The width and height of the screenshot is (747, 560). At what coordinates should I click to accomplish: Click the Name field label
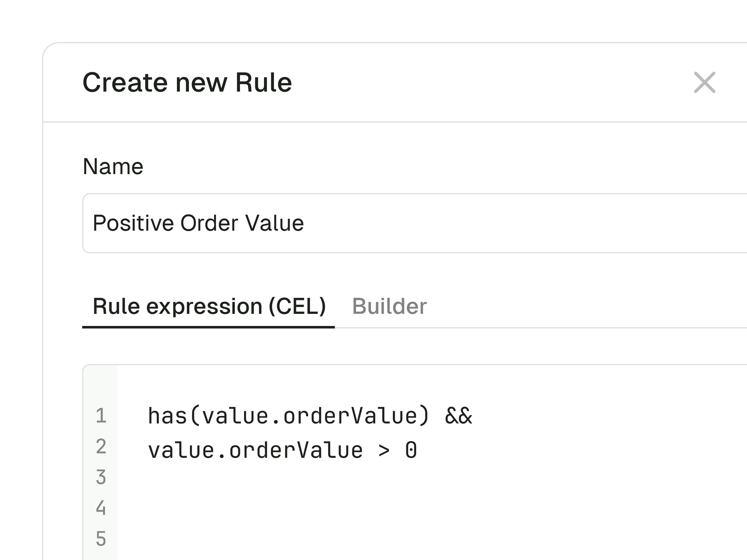point(113,166)
